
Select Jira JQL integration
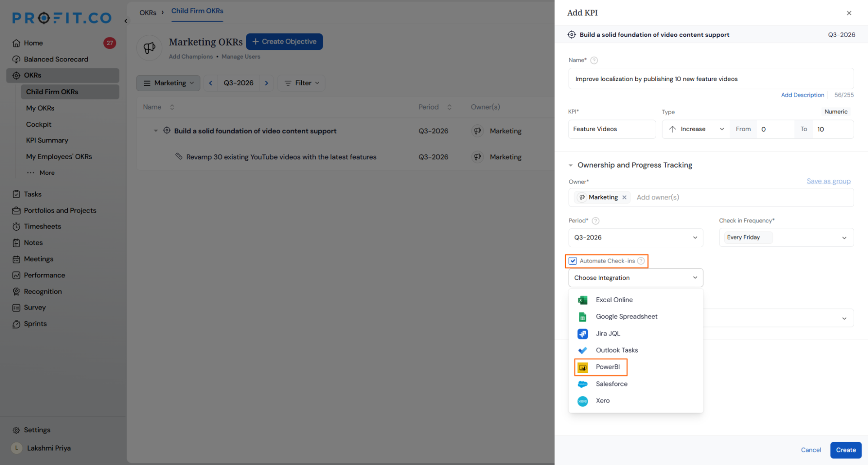tap(636, 334)
